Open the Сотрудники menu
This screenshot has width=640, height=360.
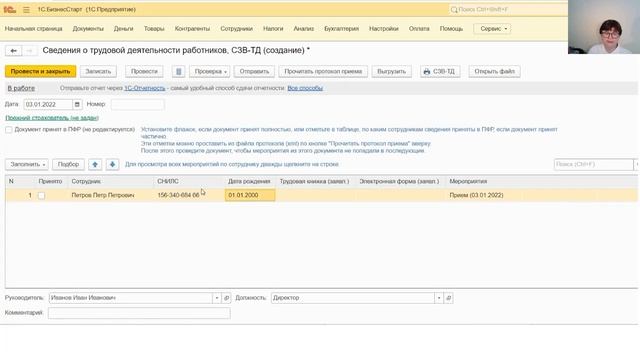point(237,29)
